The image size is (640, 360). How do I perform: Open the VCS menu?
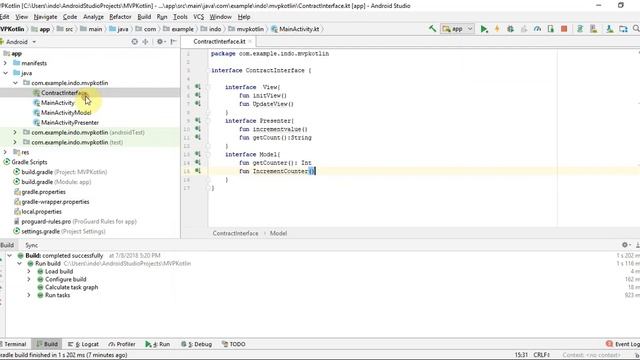[198, 17]
